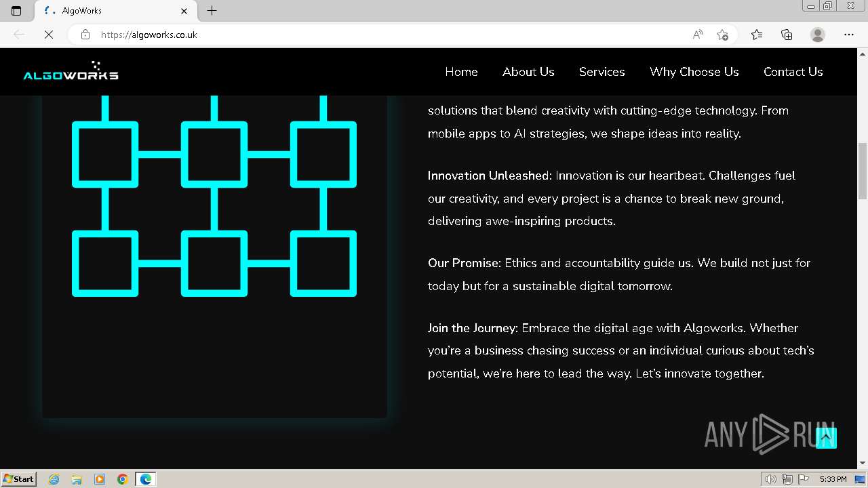The width and height of the screenshot is (868, 488).
Task: Click the AlgoWorks logo in header
Action: (x=71, y=71)
